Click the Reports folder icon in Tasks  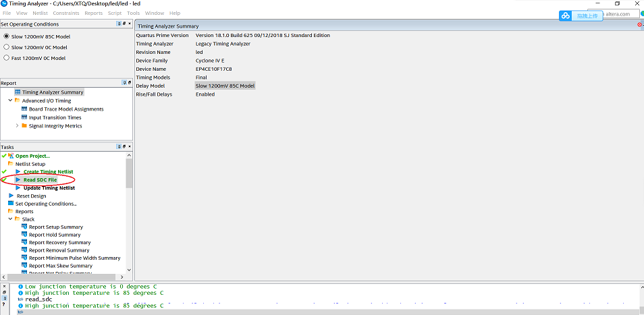(11, 211)
